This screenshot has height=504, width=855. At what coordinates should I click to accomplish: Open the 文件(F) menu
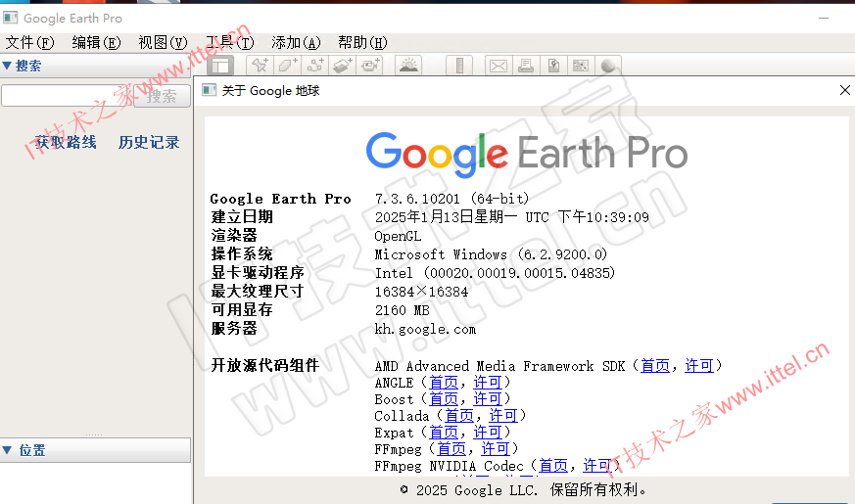(30, 42)
